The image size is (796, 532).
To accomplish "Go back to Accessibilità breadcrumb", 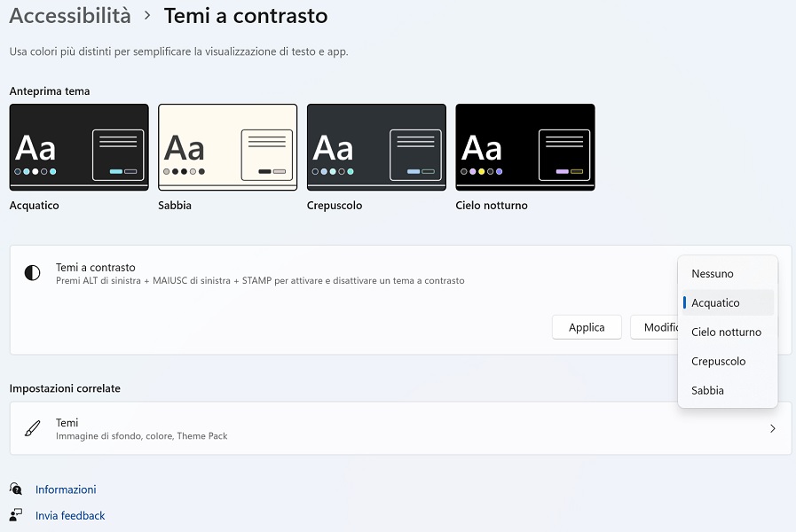I will [x=70, y=16].
